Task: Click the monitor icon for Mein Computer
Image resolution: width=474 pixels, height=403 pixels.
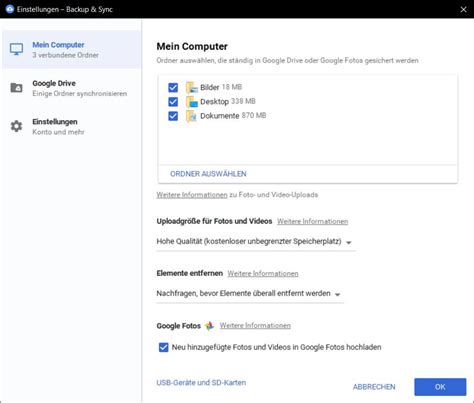Action: [x=16, y=49]
